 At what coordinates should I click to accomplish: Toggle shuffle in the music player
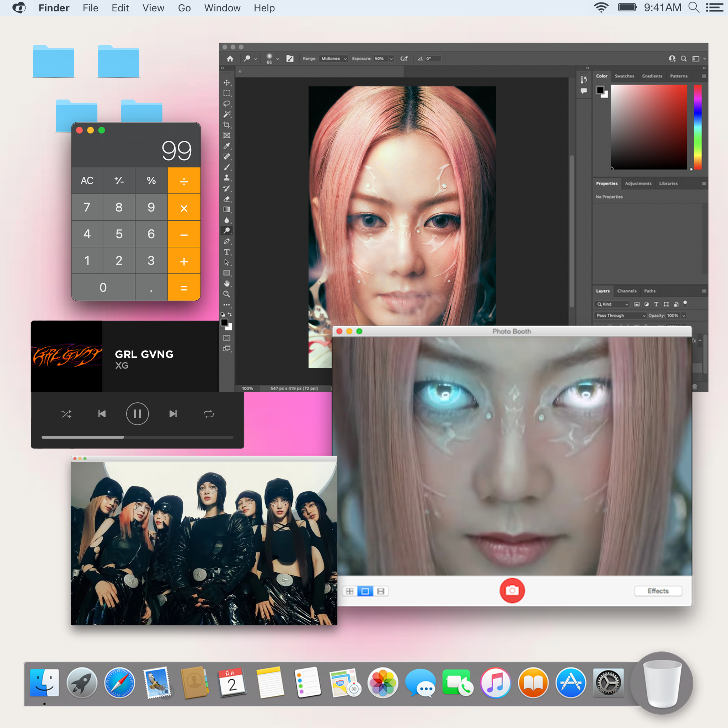coord(66,414)
